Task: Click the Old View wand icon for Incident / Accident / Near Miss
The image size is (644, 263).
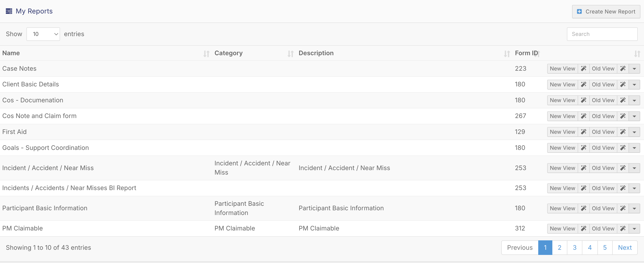Action: pos(623,168)
